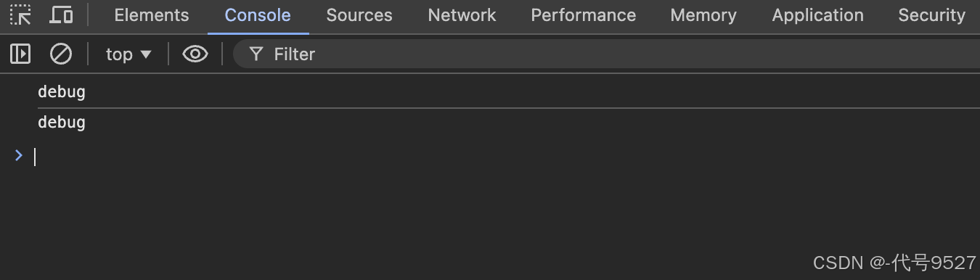Click the first debug log message
Screen dimensions: 980x280
(62, 92)
